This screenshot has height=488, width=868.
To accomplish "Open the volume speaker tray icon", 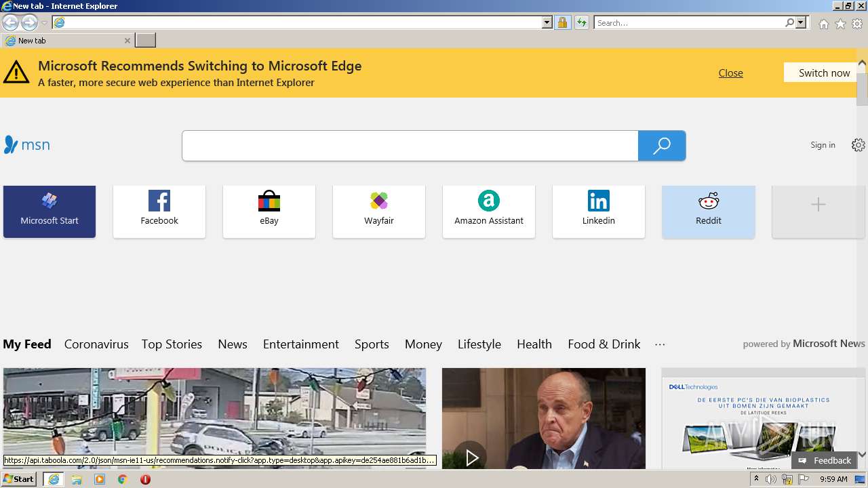I will (770, 479).
